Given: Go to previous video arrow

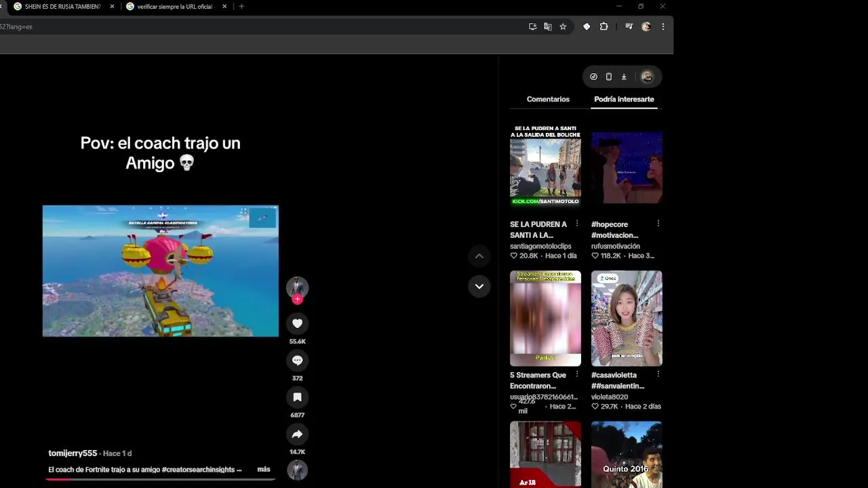Looking at the screenshot, I should tap(479, 256).
